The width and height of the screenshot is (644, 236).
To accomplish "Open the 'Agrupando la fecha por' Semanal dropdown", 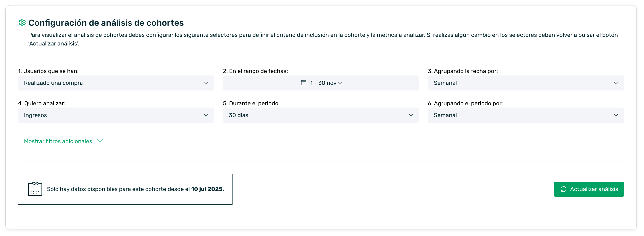I will pyautogui.click(x=526, y=83).
